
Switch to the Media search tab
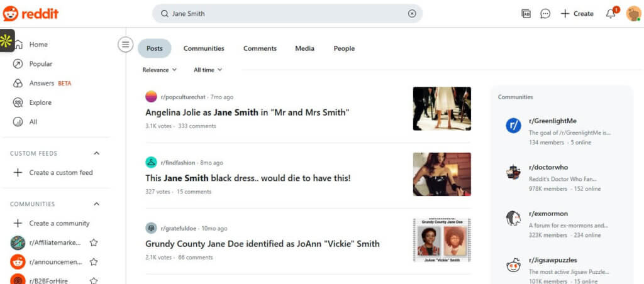pos(305,48)
